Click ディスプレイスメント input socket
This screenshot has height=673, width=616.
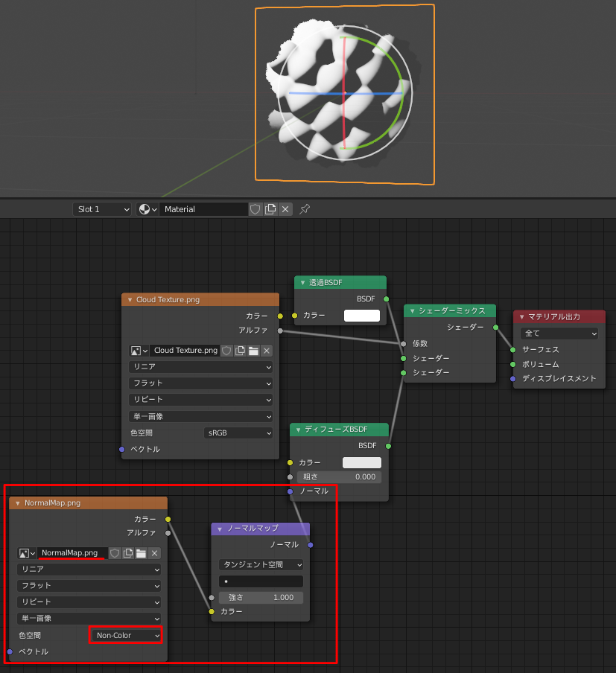pos(513,378)
